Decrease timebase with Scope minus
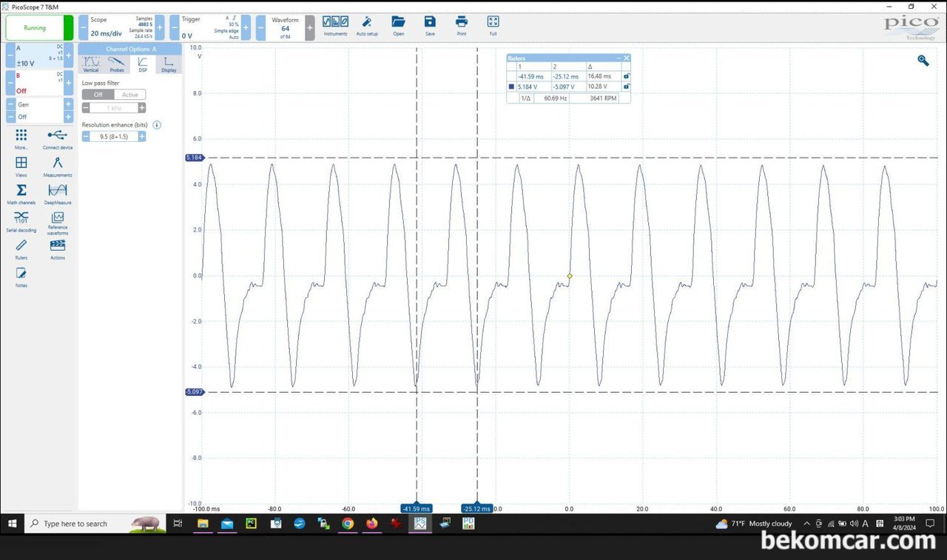The image size is (947, 560). tap(84, 27)
